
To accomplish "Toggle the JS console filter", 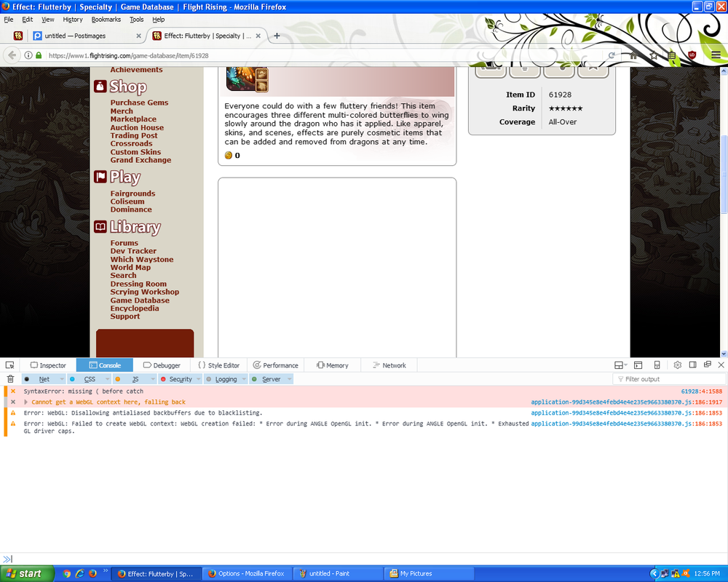I will [x=130, y=379].
